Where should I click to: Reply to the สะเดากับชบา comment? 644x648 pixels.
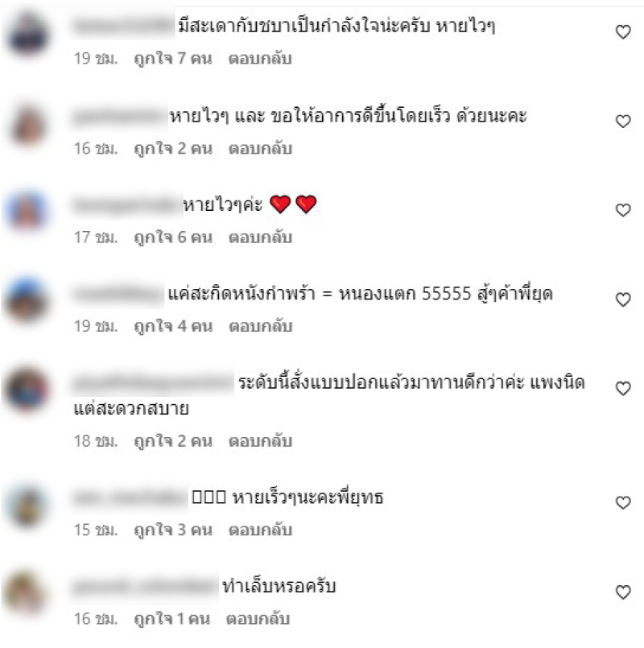pyautogui.click(x=260, y=58)
